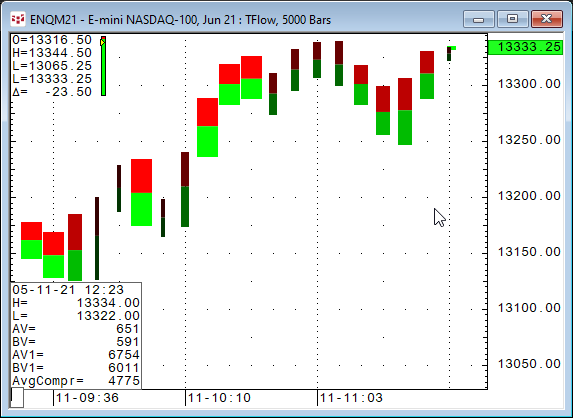The width and height of the screenshot is (573, 418).
Task: Maximize the ENQM21 chart window
Action: pyautogui.click(x=512, y=19)
